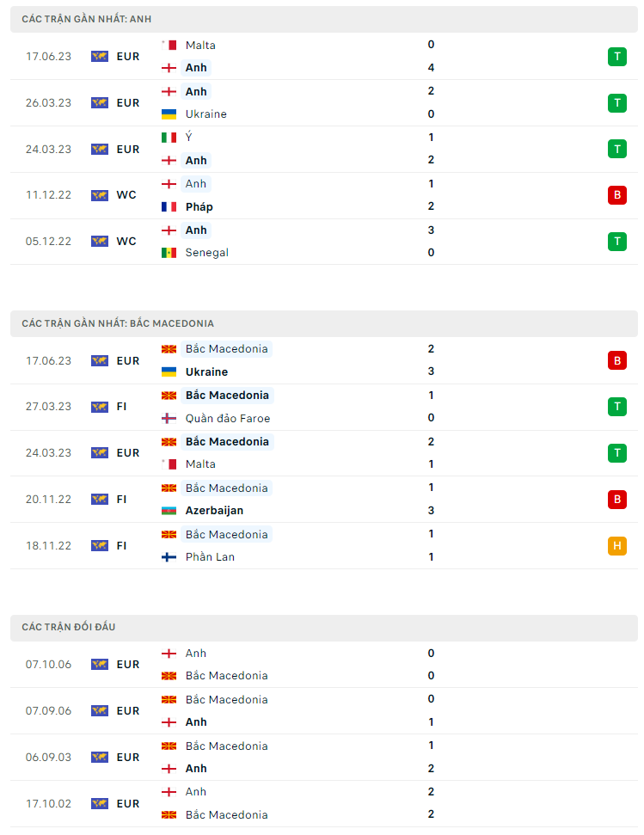Open the Azerbaijan team link
The height and width of the screenshot is (835, 644).
tap(214, 511)
